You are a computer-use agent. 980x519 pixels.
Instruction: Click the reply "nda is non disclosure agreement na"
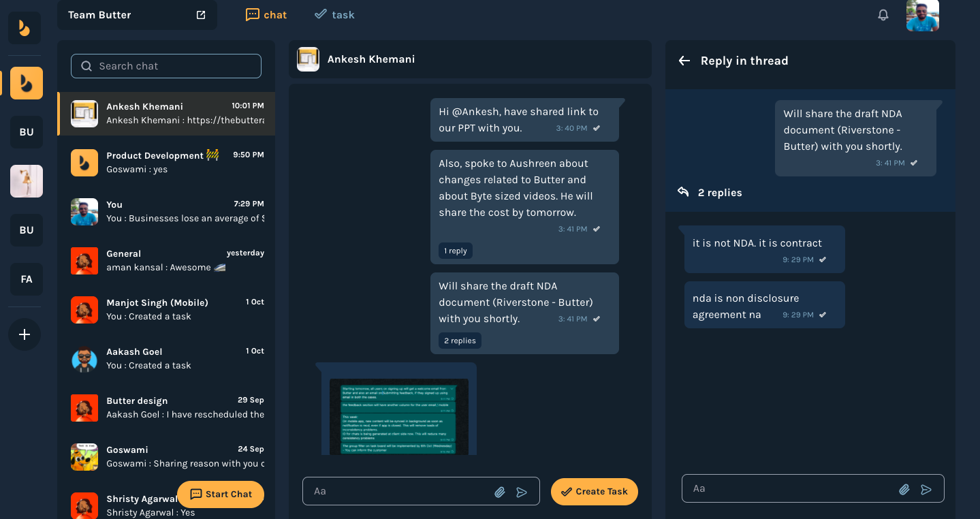coord(764,305)
